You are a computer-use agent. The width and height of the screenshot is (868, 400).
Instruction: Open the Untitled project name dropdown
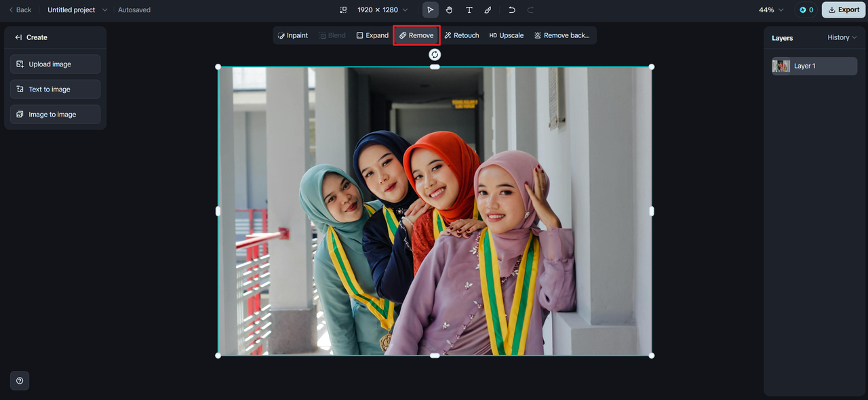(x=77, y=10)
